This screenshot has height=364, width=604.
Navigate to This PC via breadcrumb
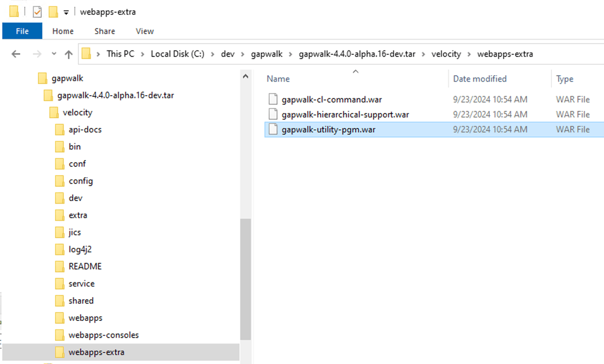pyautogui.click(x=120, y=54)
